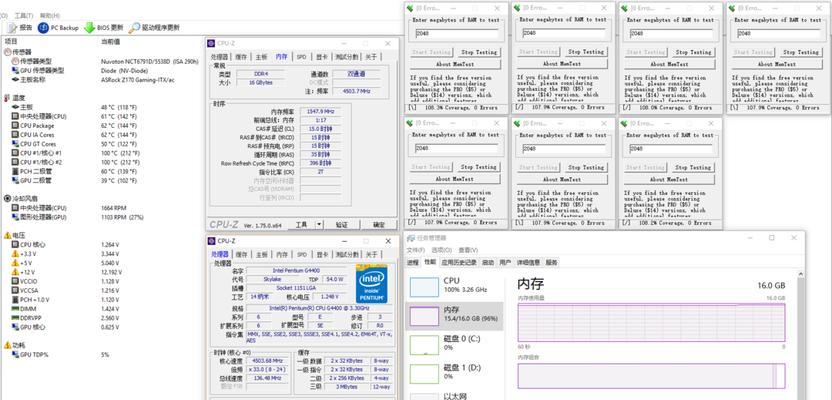Click the 报告 report toolbar icon
Image resolution: width=832 pixels, height=400 pixels.
(x=13, y=28)
